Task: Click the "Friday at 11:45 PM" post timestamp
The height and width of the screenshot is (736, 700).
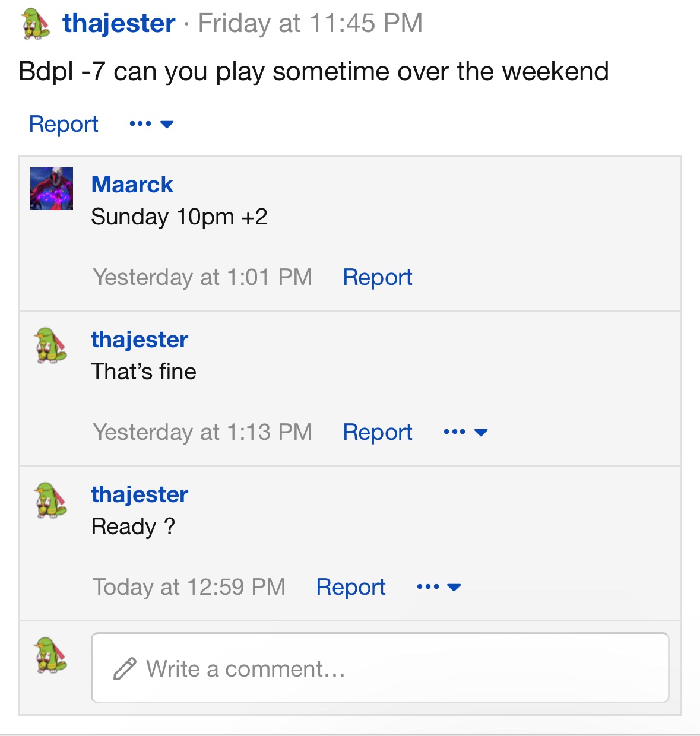Action: pos(310,24)
